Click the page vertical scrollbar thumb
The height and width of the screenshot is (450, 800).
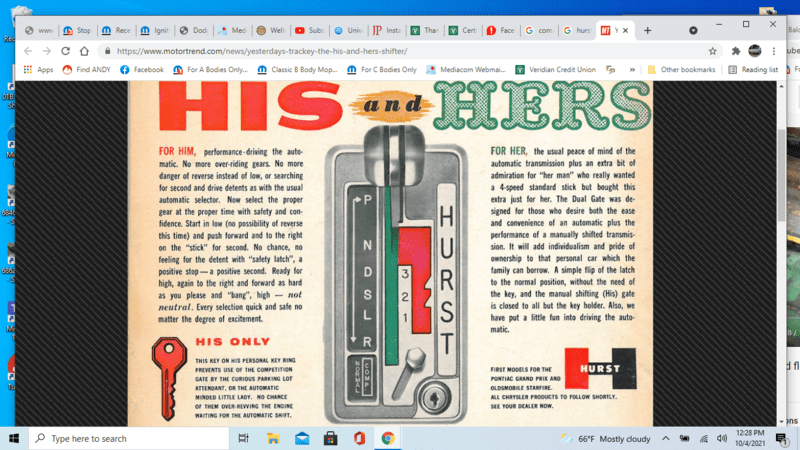point(781,175)
